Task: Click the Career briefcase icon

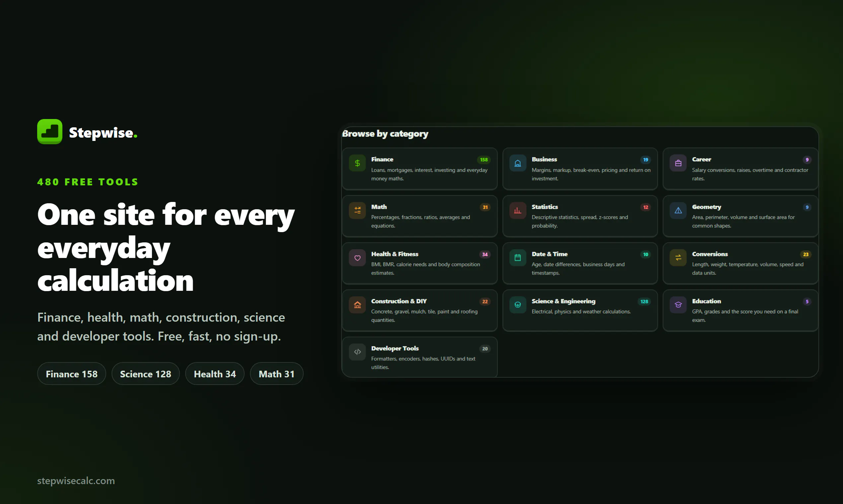Action: coord(678,163)
